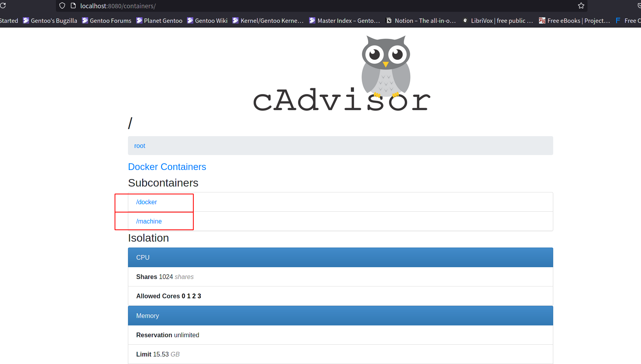
Task: Click Planet Gentoo favicon
Action: 139,20
